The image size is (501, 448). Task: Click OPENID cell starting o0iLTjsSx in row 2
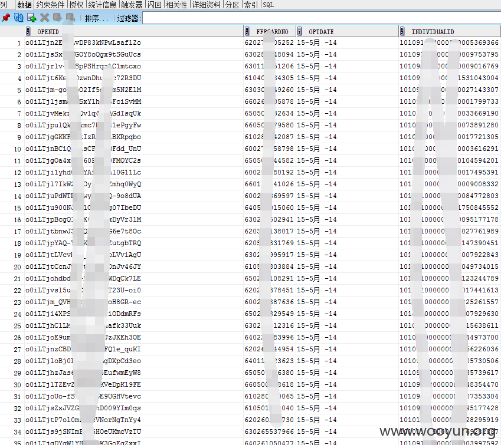(x=134, y=55)
